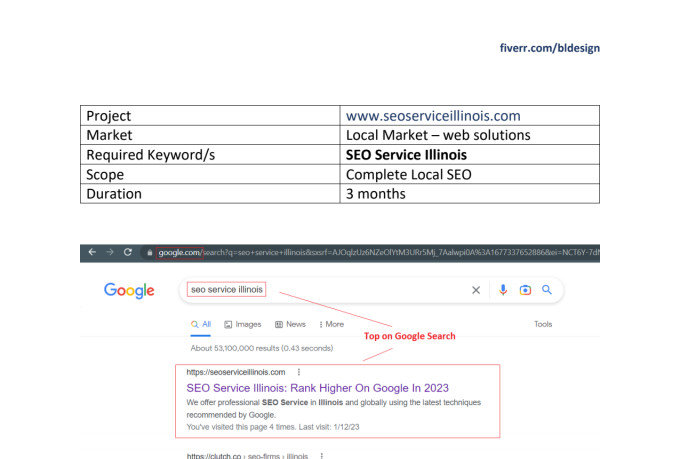Click the https://clutch.co result URL

[247, 456]
